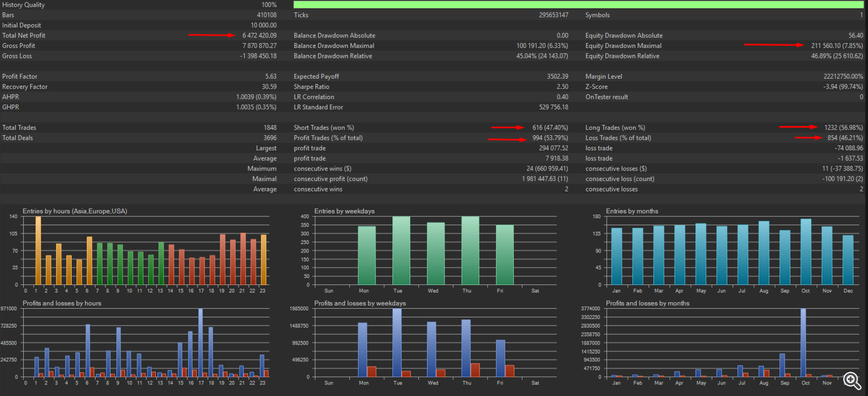Screen dimensions: 868x396
Task: Select largest profit trade value 294 077.52
Action: click(554, 148)
